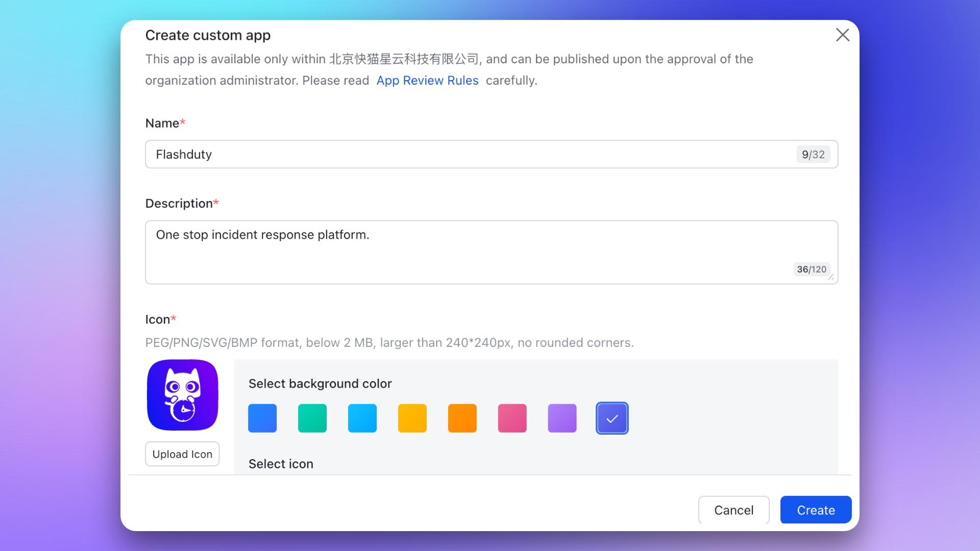Click the Create button
The height and width of the screenshot is (551, 980).
click(x=816, y=510)
